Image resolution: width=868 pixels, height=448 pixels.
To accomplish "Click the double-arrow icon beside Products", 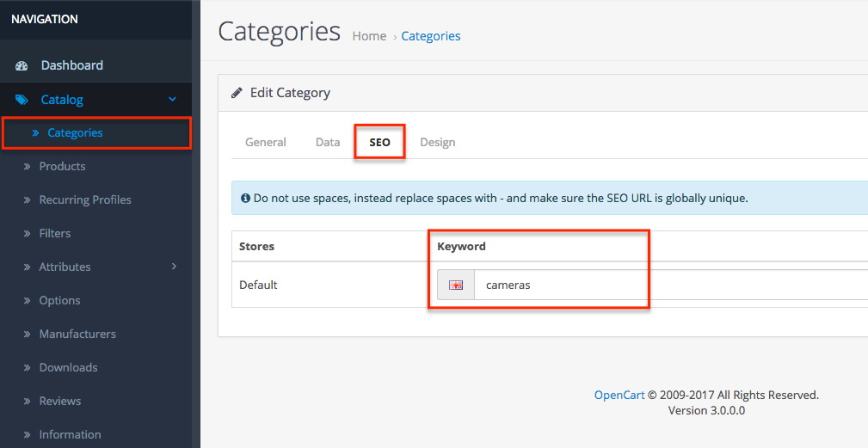I will coord(27,166).
